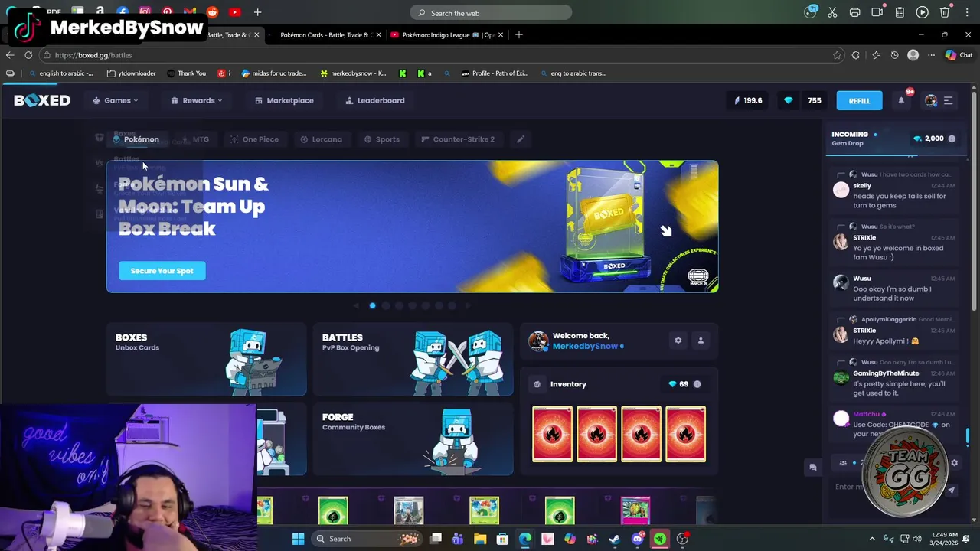Select the One Piece category tab

(254, 139)
